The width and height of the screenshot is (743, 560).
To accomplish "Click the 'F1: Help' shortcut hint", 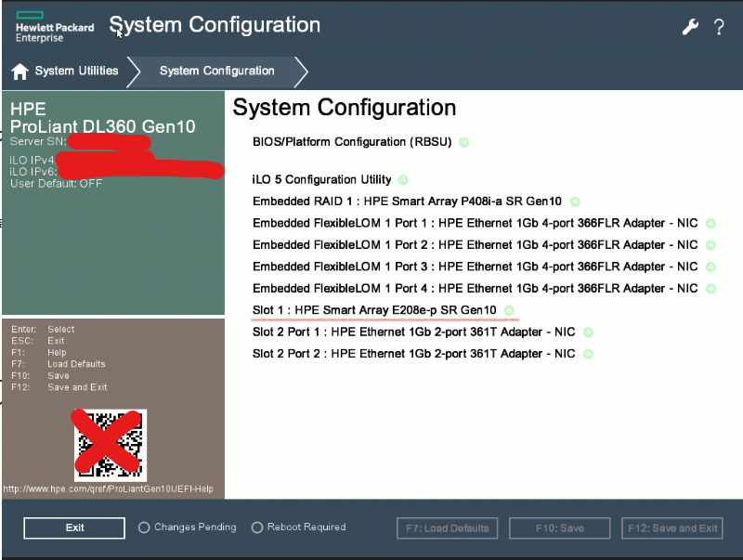I will click(38, 353).
